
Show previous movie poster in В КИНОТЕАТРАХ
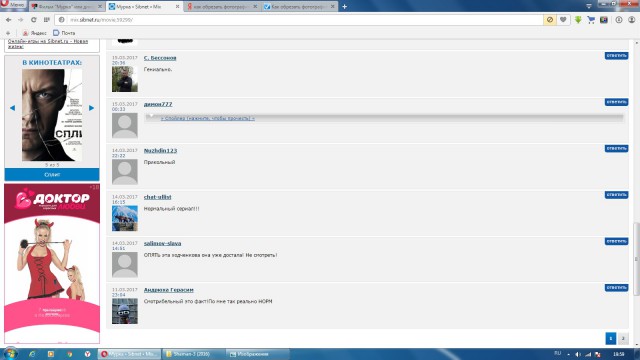12,108
